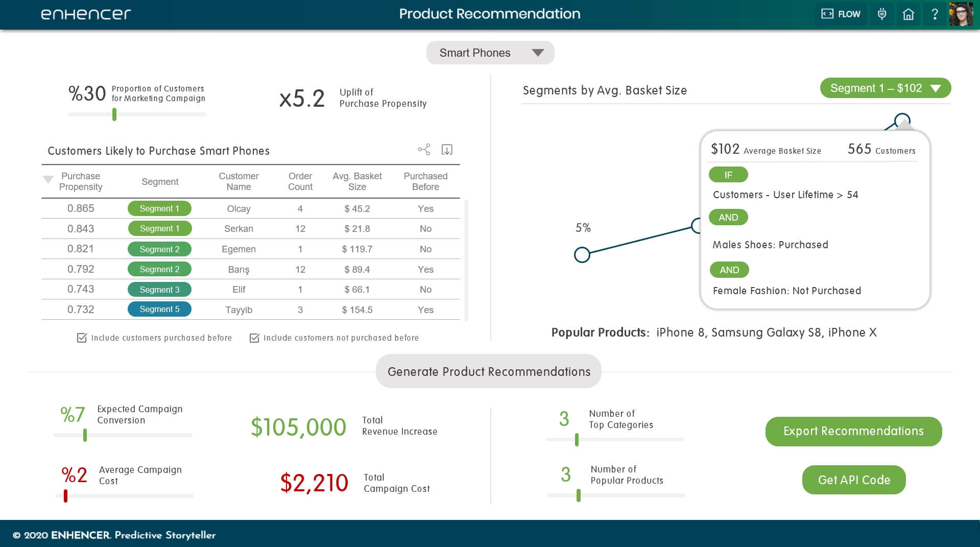Click the IF condition badge
980x547 pixels.
(728, 175)
